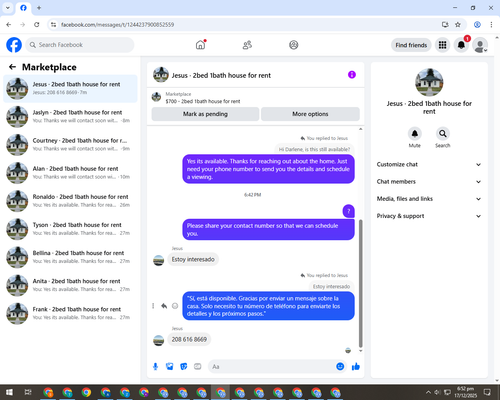This screenshot has height=400, width=500.
Task: Click the chat scroll up arrow
Action: pos(360,129)
